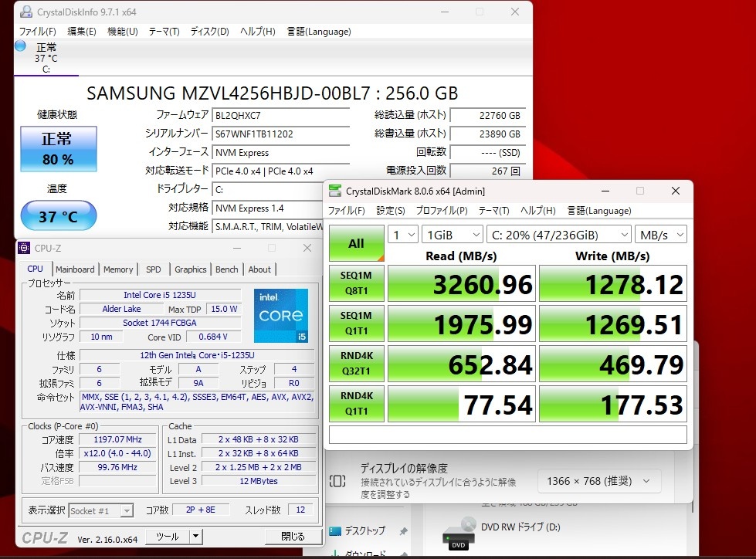This screenshot has width=756, height=559.
Task: Open the 言語(Language) menu in CrystalDiskInfo
Action: click(319, 32)
